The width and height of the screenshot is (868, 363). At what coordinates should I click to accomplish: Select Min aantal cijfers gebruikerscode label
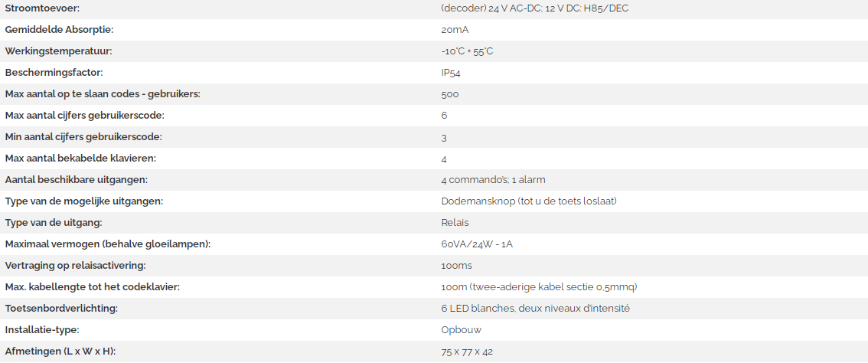click(x=83, y=137)
